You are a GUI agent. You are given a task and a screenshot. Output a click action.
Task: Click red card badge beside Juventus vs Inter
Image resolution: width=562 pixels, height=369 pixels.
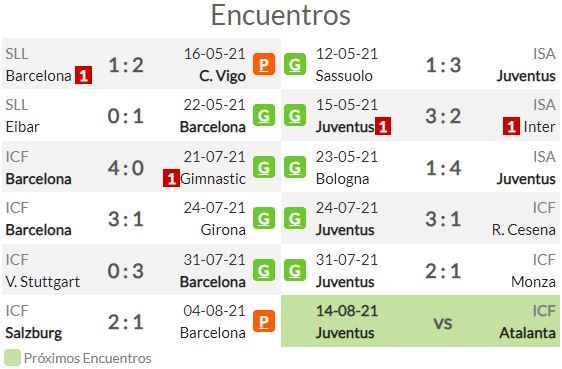click(x=383, y=126)
